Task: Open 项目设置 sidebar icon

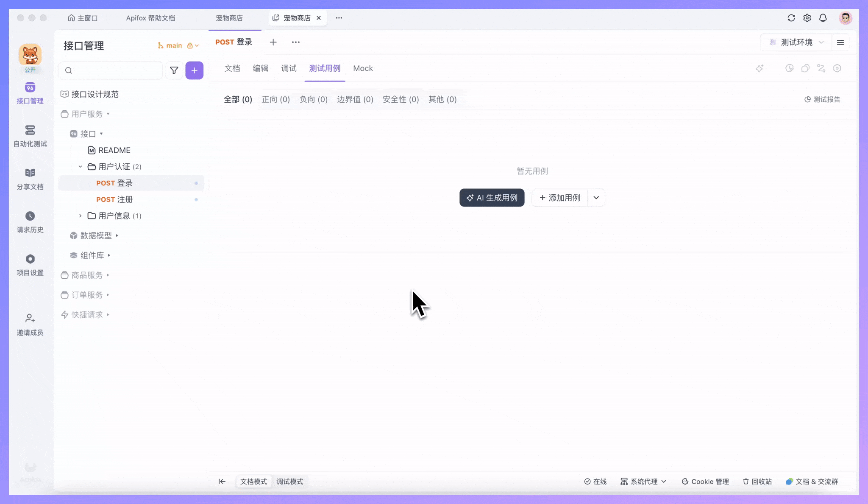Action: (x=30, y=264)
